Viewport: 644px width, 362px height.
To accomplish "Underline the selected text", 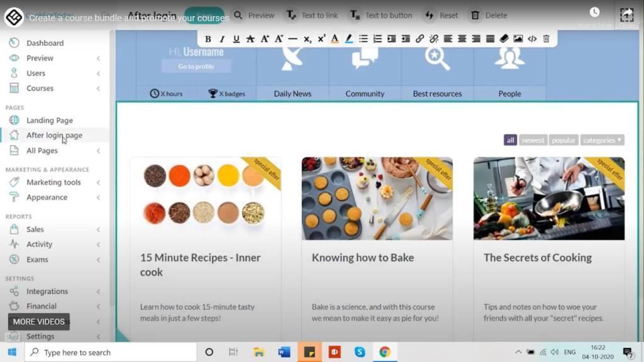I will tap(236, 39).
